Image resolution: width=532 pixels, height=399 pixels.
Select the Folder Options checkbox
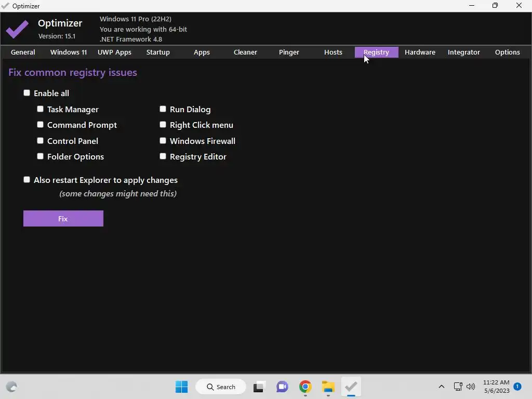(41, 156)
